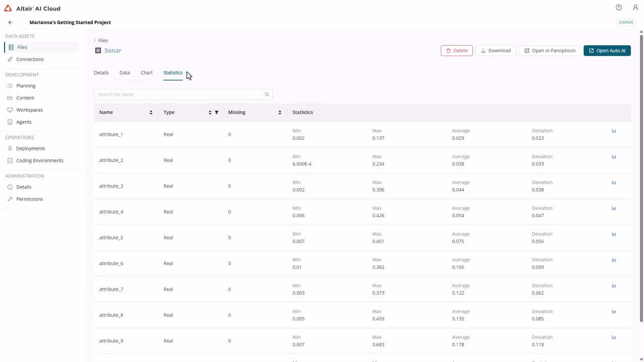Click the Connections sidebar icon
644x362 pixels.
point(10,59)
